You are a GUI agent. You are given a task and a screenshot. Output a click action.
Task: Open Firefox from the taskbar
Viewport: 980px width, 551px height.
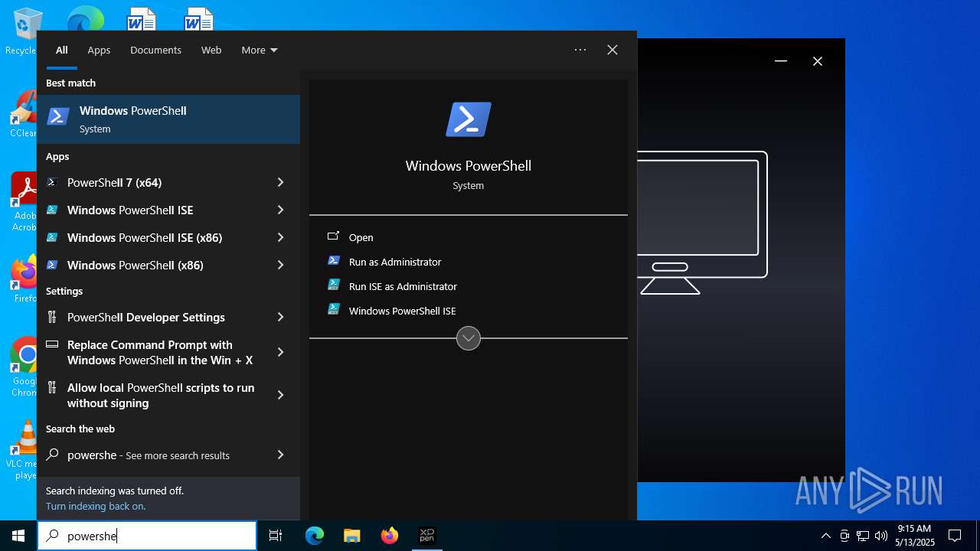390,536
